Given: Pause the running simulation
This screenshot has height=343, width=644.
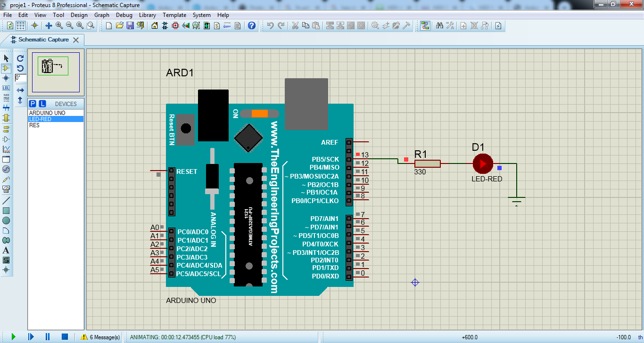Looking at the screenshot, I should pos(48,337).
